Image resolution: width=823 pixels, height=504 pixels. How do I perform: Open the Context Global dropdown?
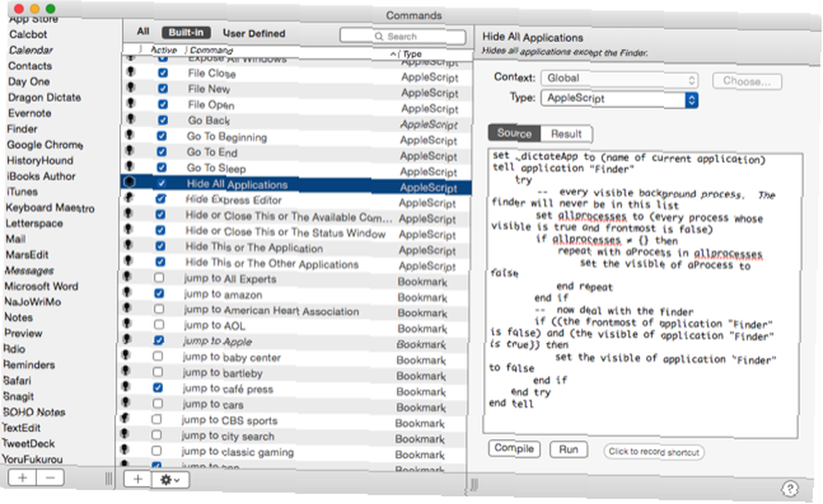tap(620, 79)
